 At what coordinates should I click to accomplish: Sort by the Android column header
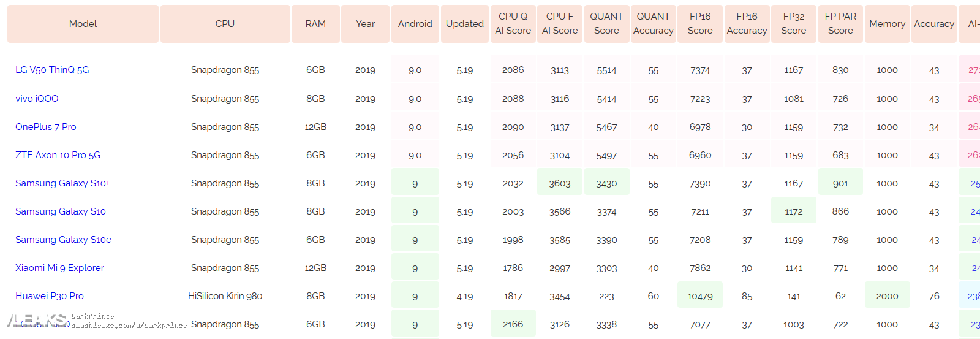click(x=415, y=24)
